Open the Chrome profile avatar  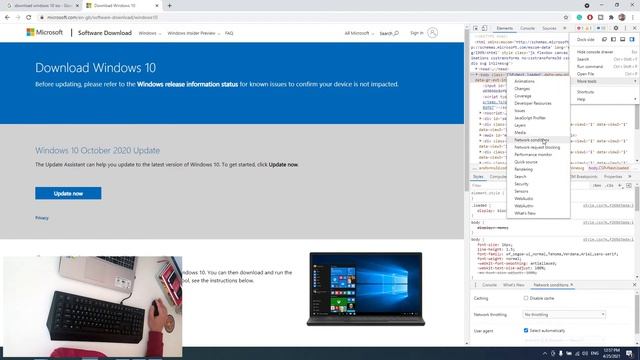(622, 18)
